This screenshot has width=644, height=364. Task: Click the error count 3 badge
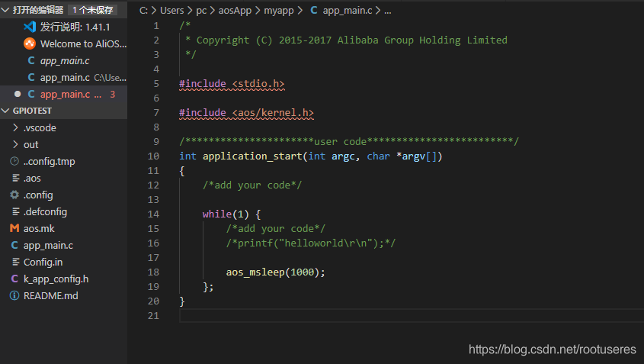113,94
